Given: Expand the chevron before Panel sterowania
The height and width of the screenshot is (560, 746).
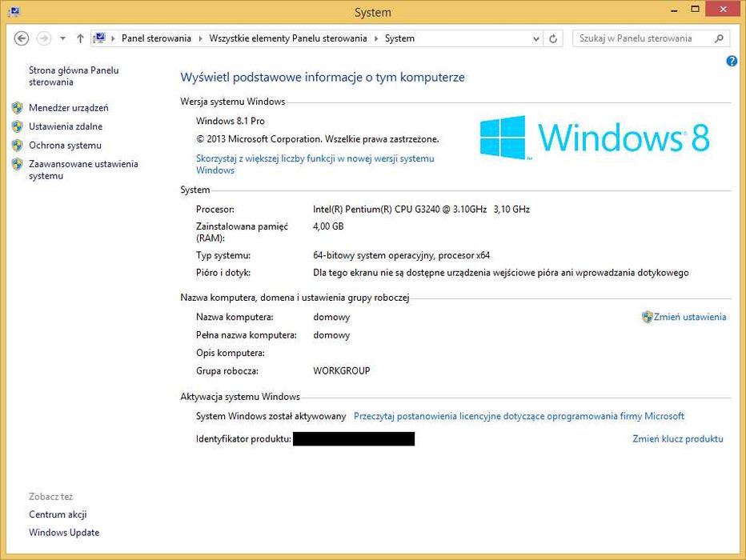Looking at the screenshot, I should click(113, 38).
